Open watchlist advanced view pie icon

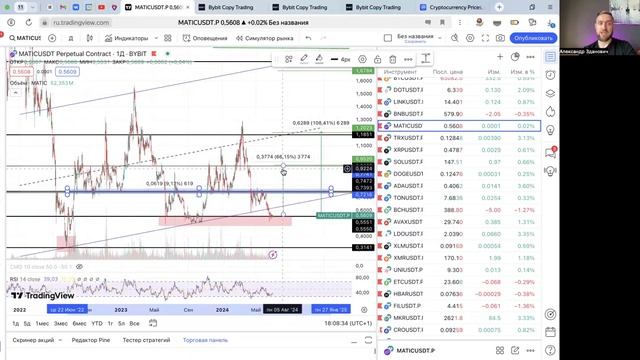coord(515,57)
